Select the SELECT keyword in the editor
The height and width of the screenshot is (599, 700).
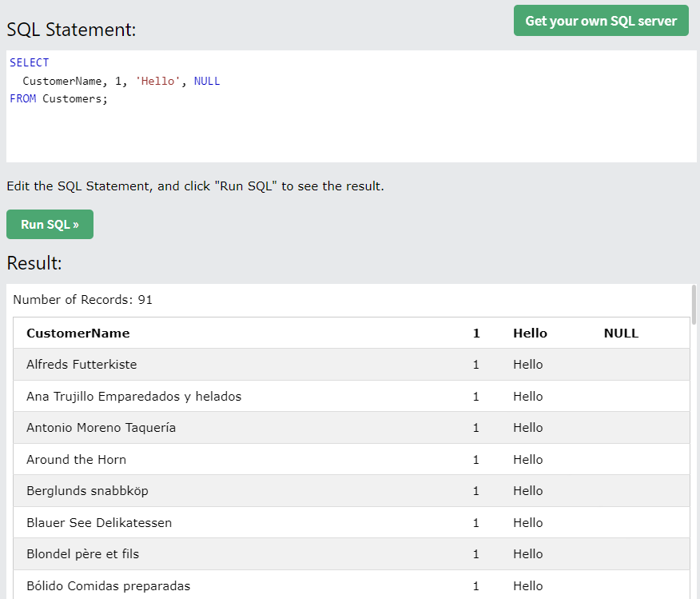click(30, 62)
